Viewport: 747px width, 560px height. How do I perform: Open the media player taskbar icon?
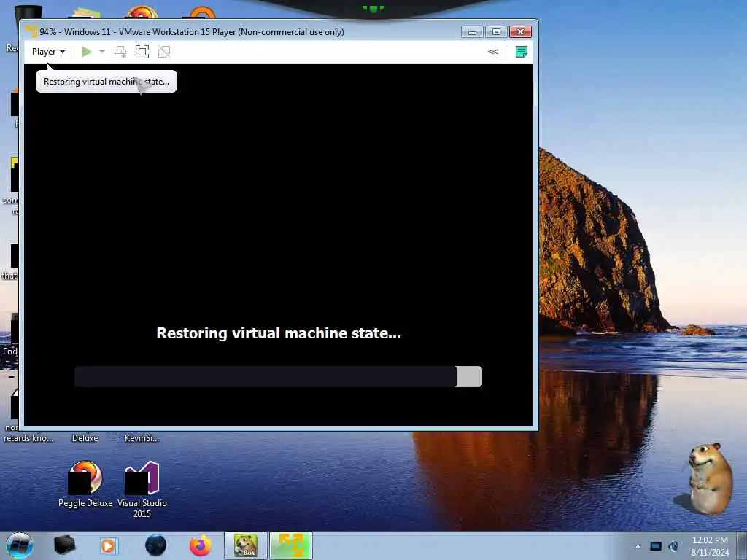(x=108, y=545)
